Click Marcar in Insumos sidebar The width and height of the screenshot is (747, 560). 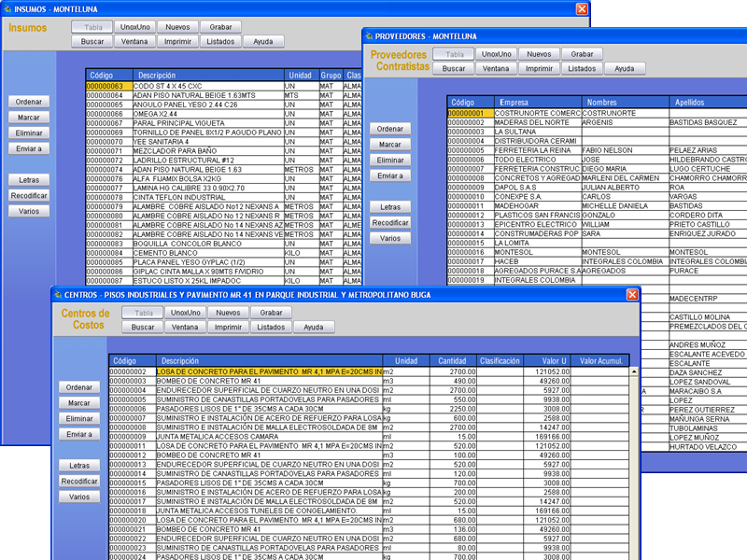pyautogui.click(x=29, y=118)
